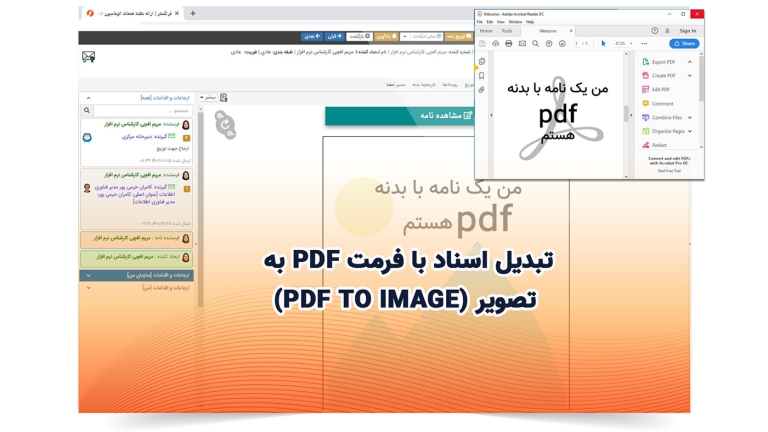Click the envelope with checkmark icon in web app

pyautogui.click(x=89, y=57)
